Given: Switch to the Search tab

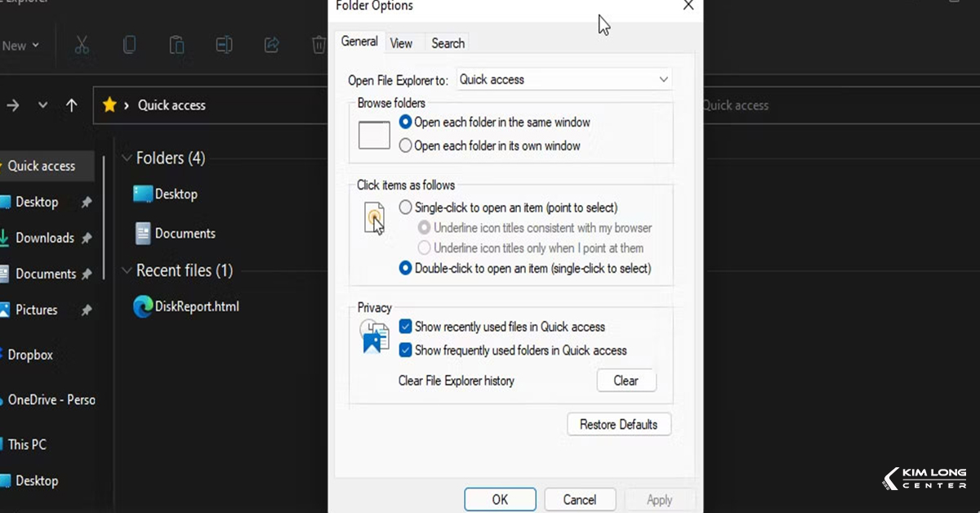Looking at the screenshot, I should [x=448, y=43].
